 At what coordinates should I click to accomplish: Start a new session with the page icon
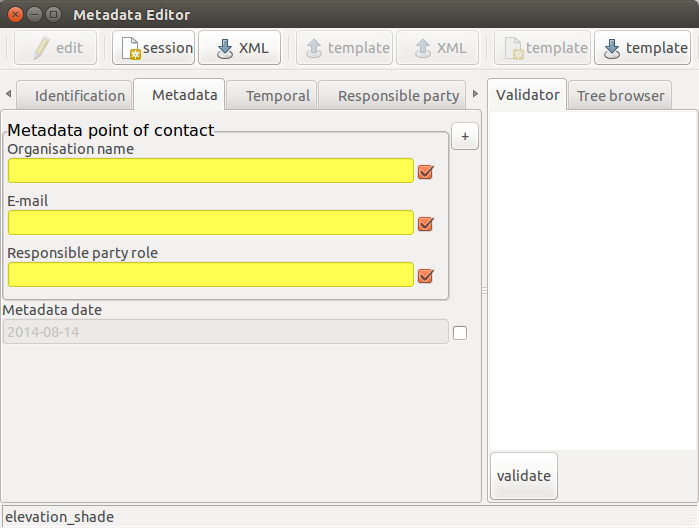coord(153,48)
